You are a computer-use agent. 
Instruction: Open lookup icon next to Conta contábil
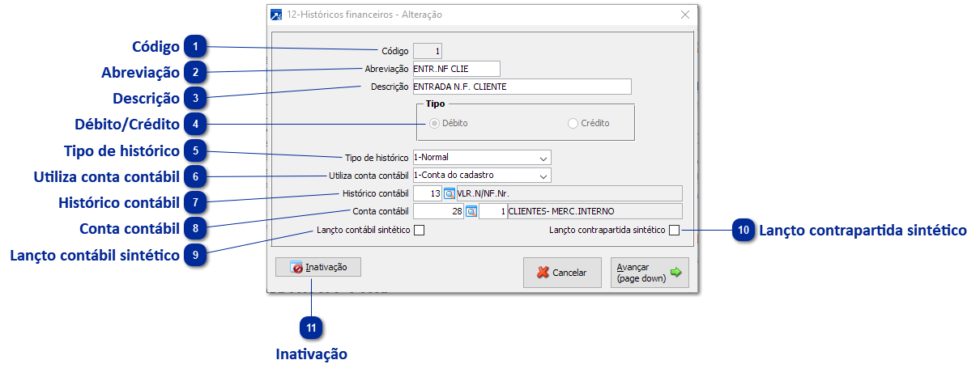point(471,211)
